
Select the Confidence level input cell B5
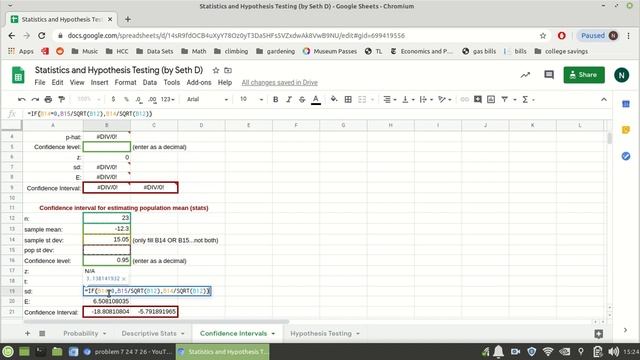click(107, 147)
